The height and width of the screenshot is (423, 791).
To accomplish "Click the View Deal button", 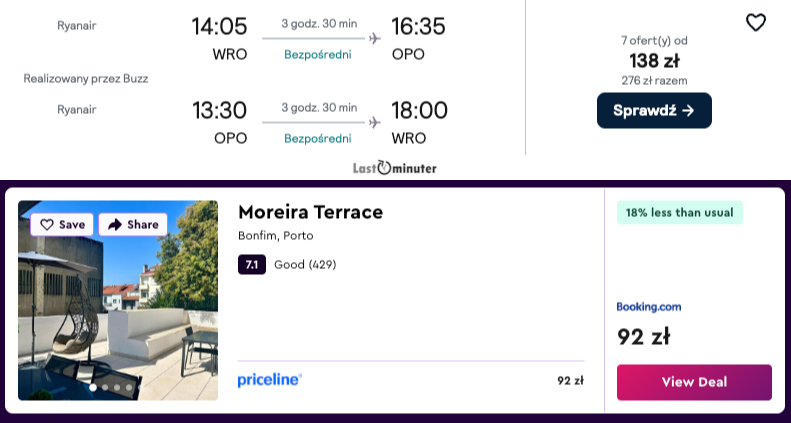I will tap(694, 382).
